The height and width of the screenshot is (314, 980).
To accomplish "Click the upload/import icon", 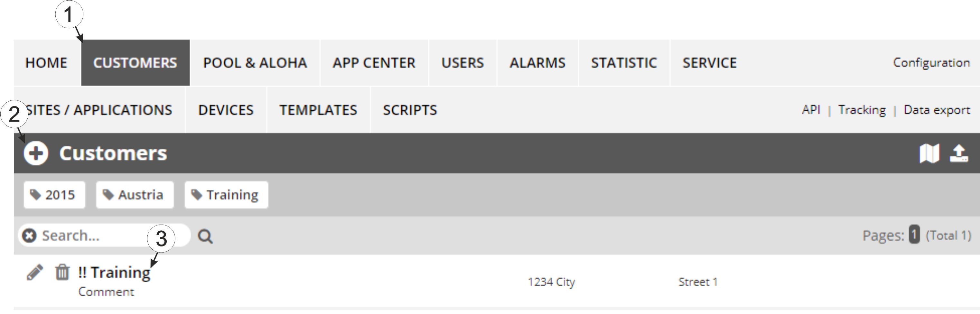I will tap(959, 153).
